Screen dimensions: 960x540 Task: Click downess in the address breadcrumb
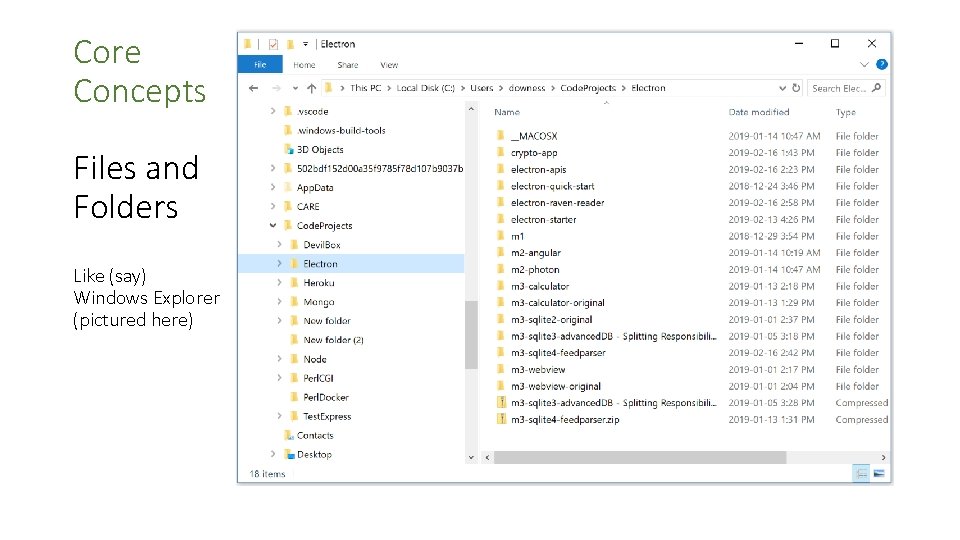click(x=527, y=88)
